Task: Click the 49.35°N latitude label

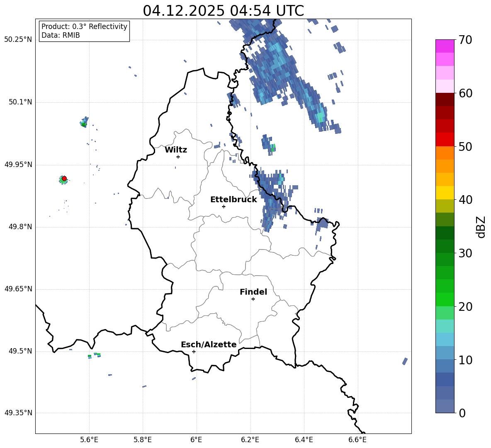Action: (x=18, y=413)
